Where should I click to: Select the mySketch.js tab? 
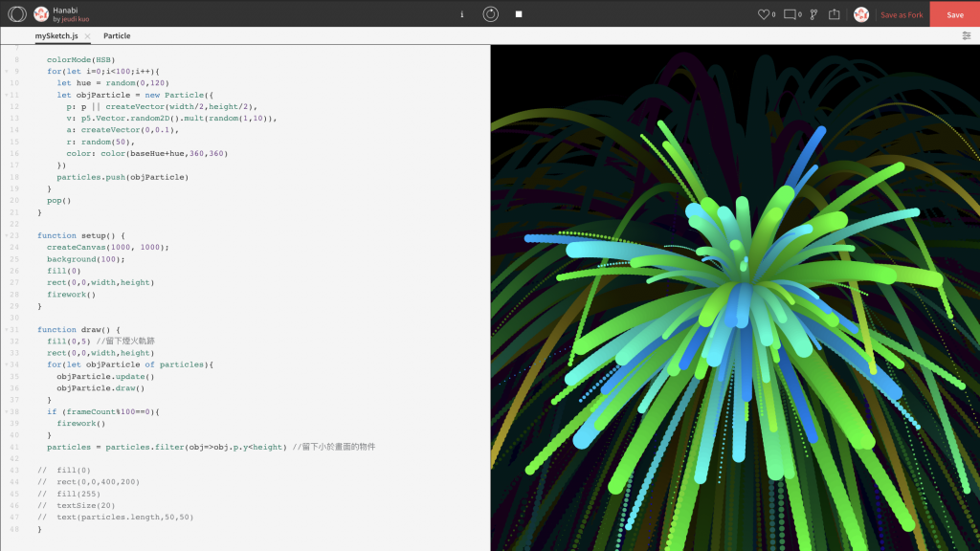(x=56, y=35)
